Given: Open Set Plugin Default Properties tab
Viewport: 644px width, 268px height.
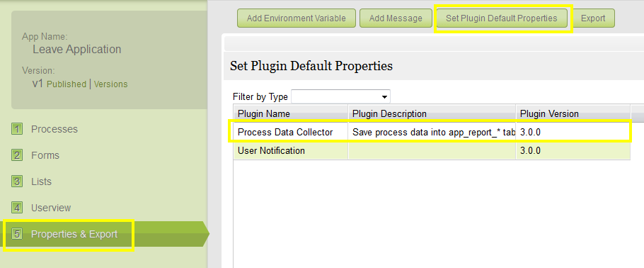Looking at the screenshot, I should pyautogui.click(x=502, y=18).
